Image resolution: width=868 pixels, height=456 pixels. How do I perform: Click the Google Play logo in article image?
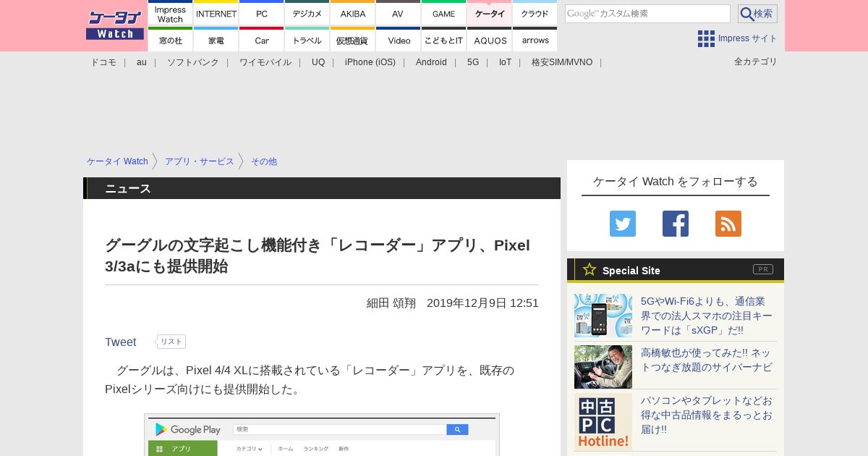pyautogui.click(x=188, y=429)
